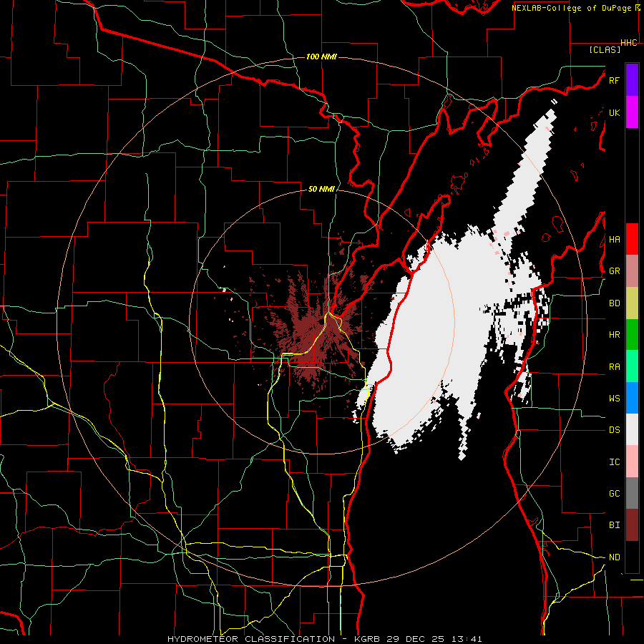
Task: Click the purple RF color swatch in legend
Action: pos(632,80)
